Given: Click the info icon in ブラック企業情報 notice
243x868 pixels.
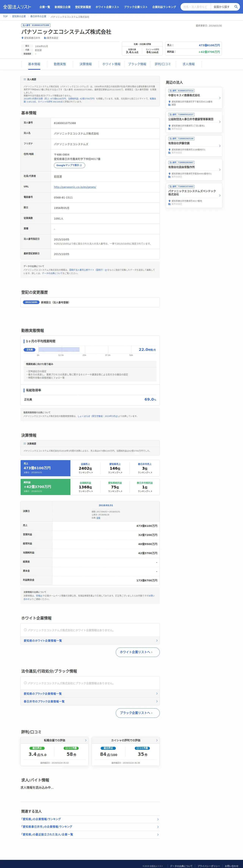Looking at the screenshot, I should click(25, 683).
